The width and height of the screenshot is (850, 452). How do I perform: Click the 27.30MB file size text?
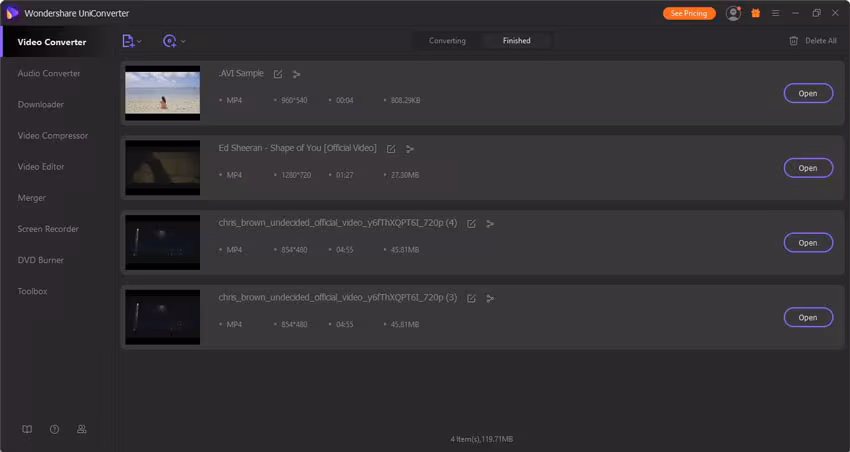coord(405,175)
